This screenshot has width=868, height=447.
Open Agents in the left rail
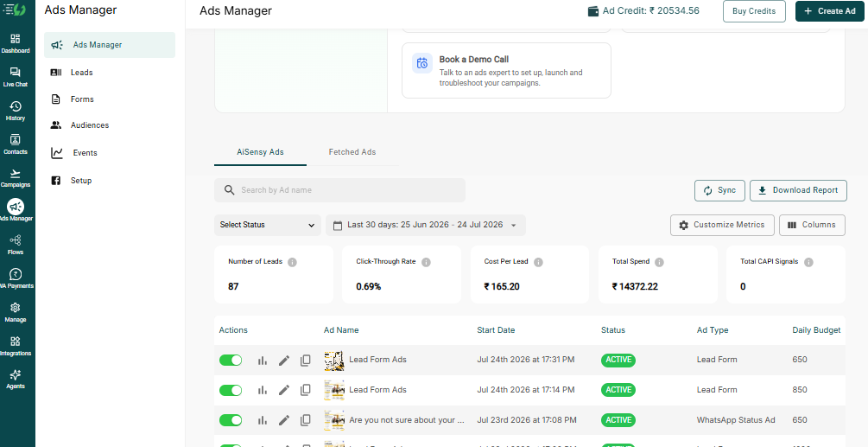[16, 380]
